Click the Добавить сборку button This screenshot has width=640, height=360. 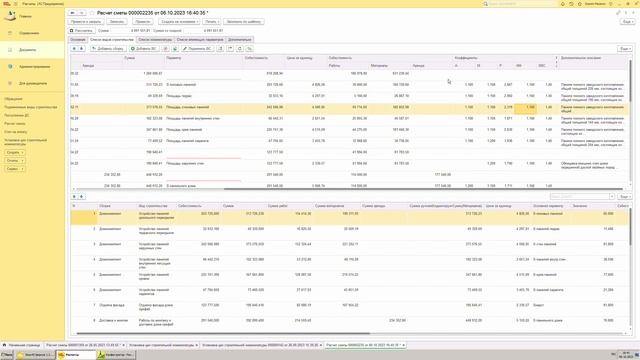coord(108,49)
